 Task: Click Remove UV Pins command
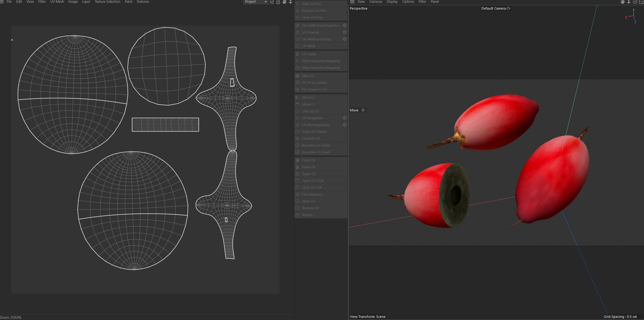click(321, 11)
